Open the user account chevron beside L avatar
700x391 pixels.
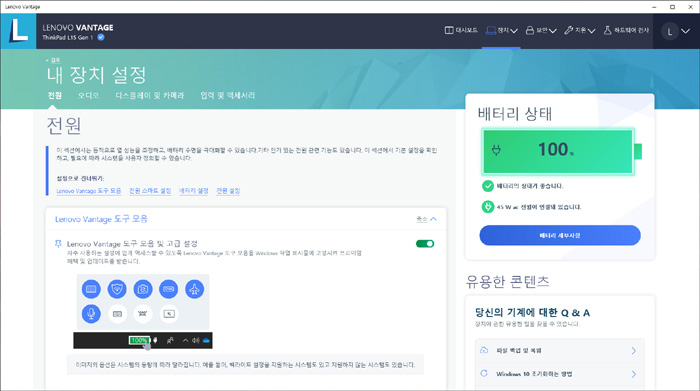[x=685, y=31]
